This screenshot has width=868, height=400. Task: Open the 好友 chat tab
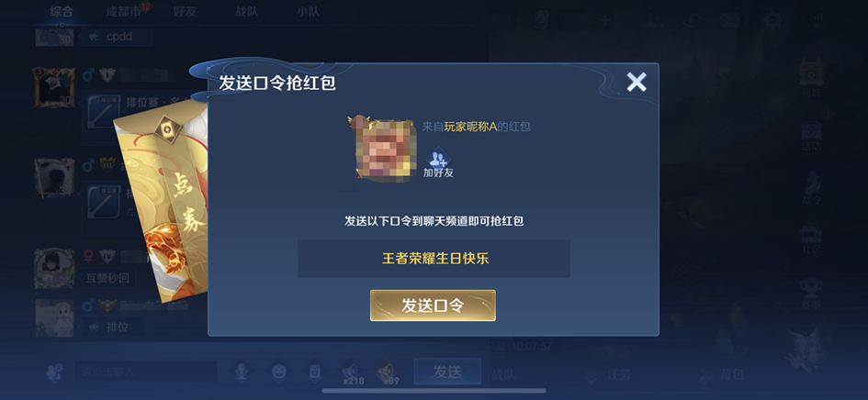(x=185, y=12)
